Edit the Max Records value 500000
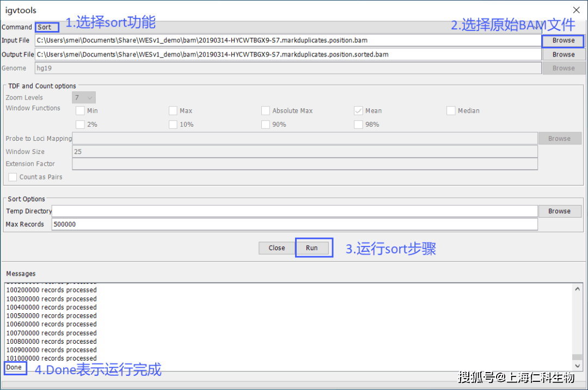 [x=294, y=224]
